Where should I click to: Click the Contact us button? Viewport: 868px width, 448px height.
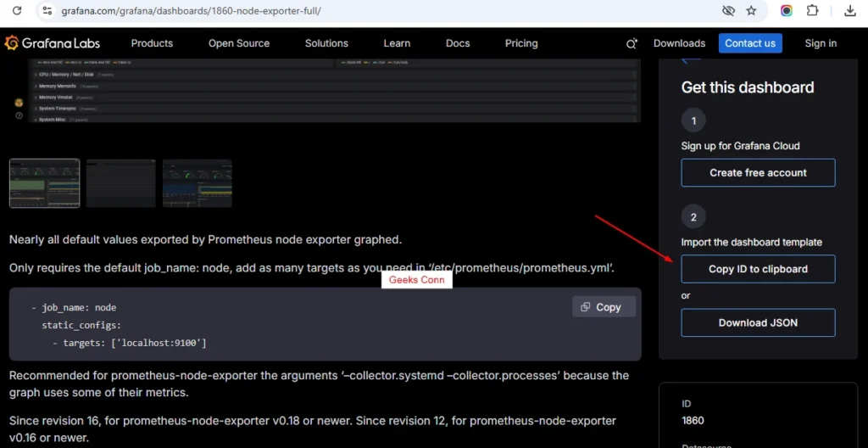click(x=750, y=43)
